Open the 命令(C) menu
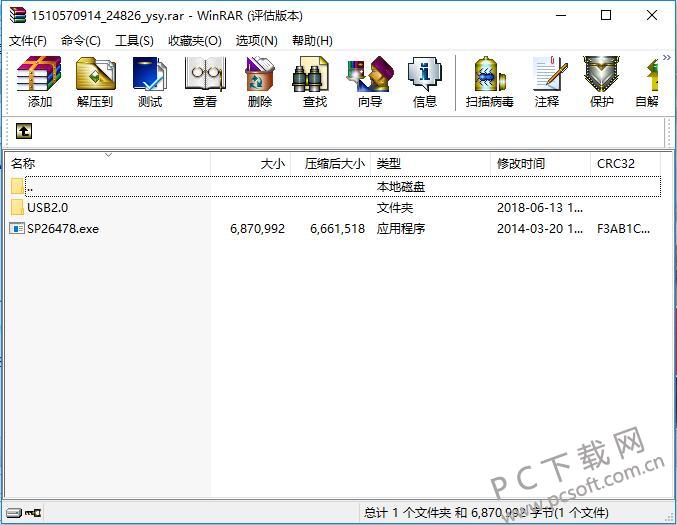The image size is (677, 525). [x=81, y=41]
